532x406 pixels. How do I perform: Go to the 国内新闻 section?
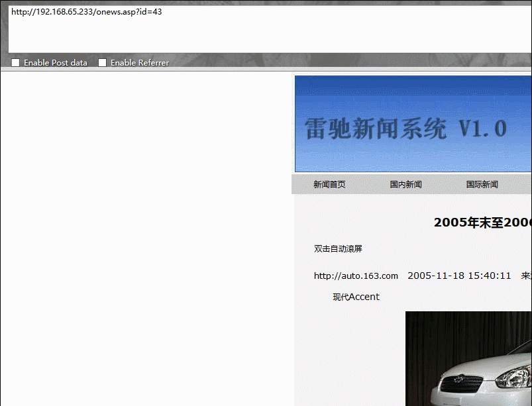click(405, 185)
